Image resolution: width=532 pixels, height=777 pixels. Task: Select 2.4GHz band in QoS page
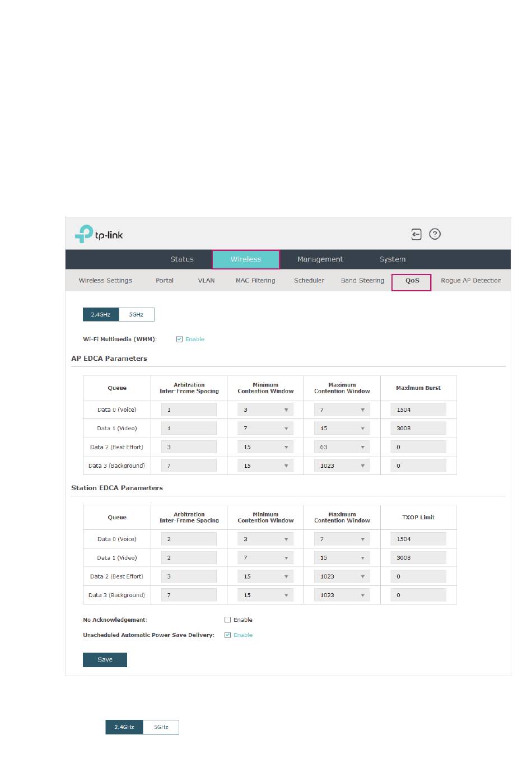pyautogui.click(x=101, y=314)
